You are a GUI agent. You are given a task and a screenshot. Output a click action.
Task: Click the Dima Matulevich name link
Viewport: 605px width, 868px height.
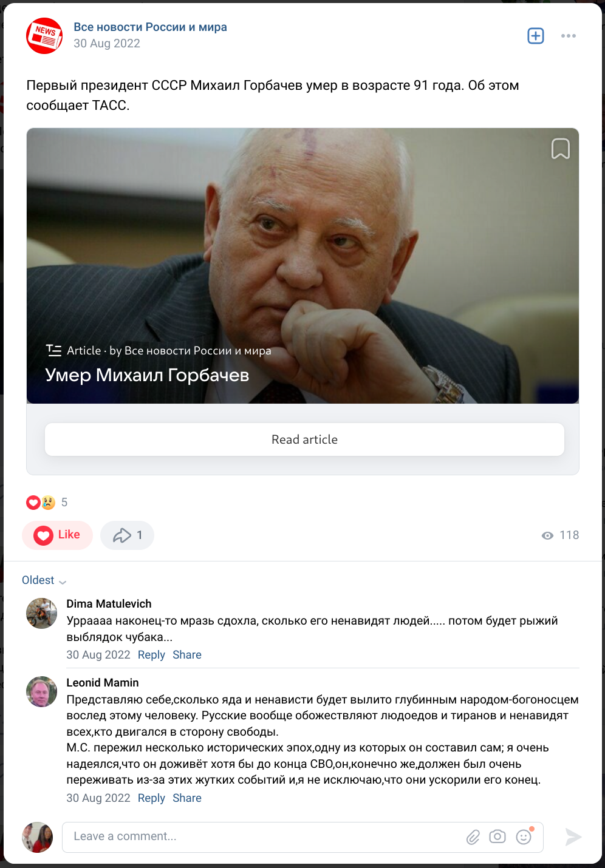pos(109,604)
